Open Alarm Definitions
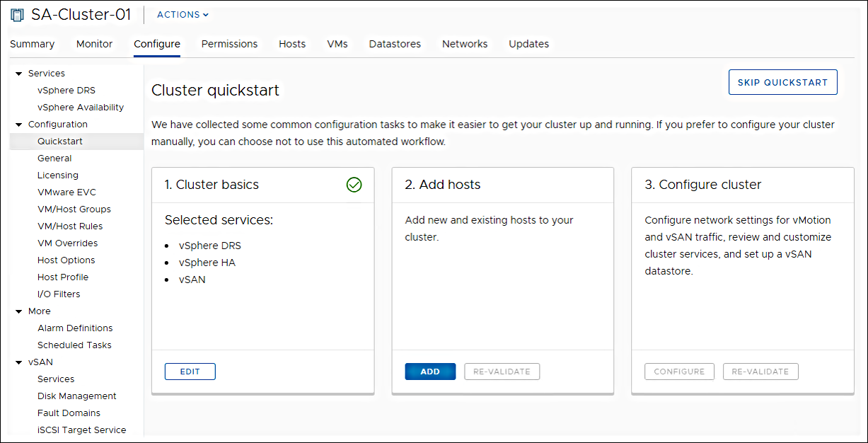 pos(75,328)
